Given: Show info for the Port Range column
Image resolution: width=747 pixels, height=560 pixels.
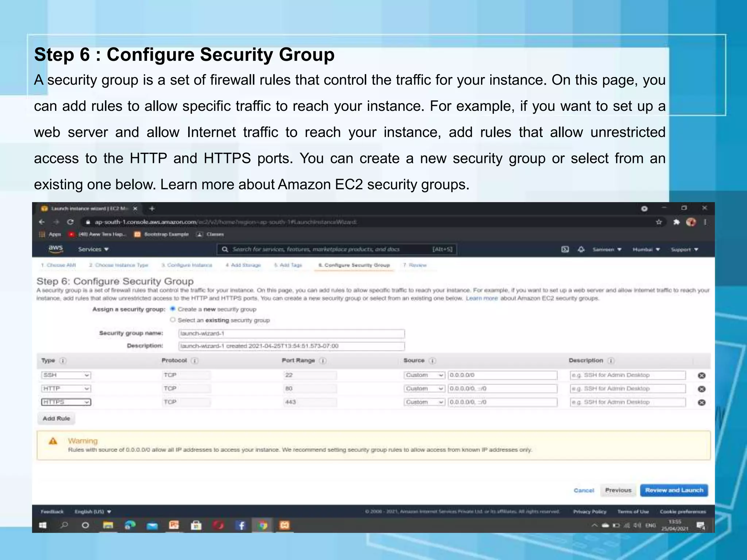Looking at the screenshot, I should [323, 361].
